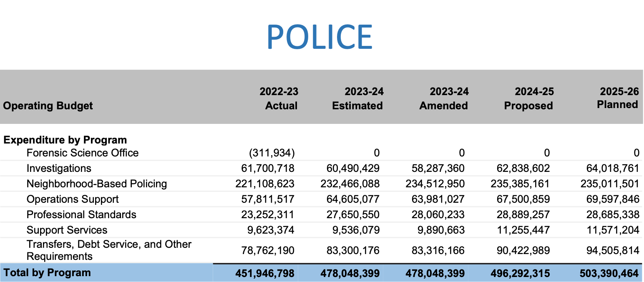Select Investigations proposed value 62,838,602
Viewport: 644px width, 282px height.
point(523,169)
